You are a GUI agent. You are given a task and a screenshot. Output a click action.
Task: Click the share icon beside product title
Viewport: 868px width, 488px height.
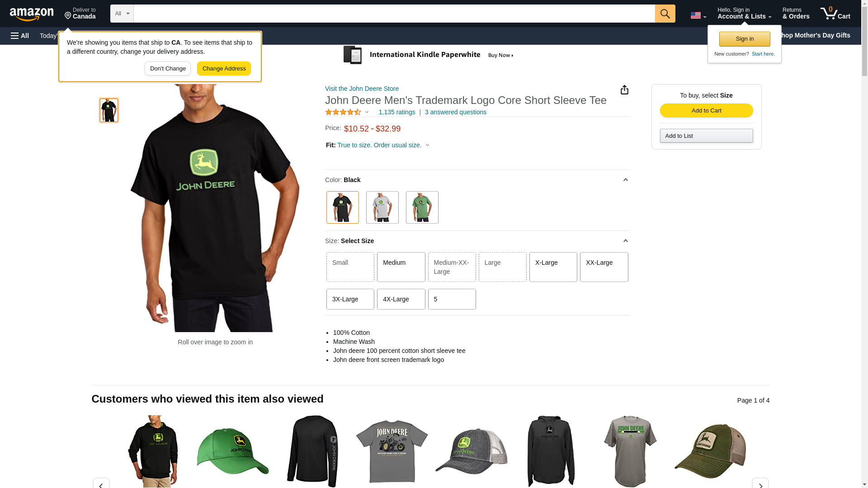(x=624, y=90)
